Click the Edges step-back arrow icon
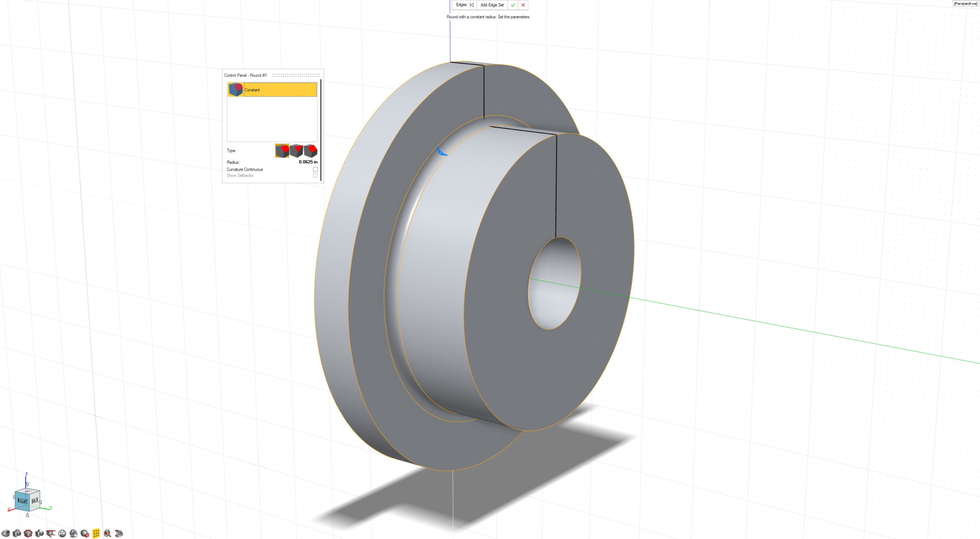 coord(472,5)
